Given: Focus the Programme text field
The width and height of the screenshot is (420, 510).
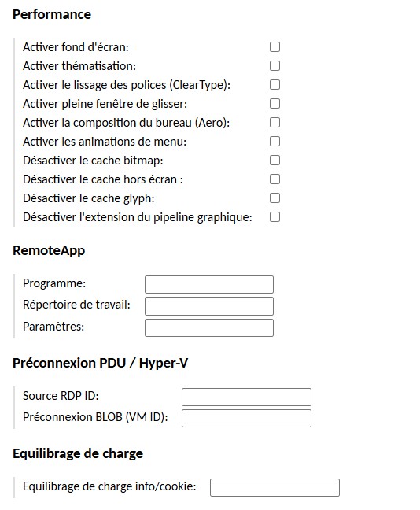Looking at the screenshot, I should [209, 285].
